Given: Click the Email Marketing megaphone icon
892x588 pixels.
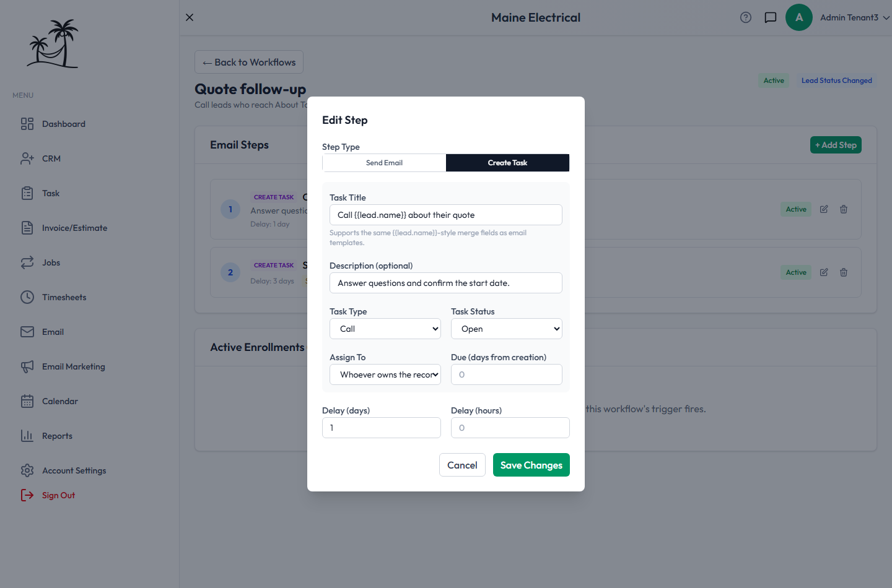Looking at the screenshot, I should [27, 366].
